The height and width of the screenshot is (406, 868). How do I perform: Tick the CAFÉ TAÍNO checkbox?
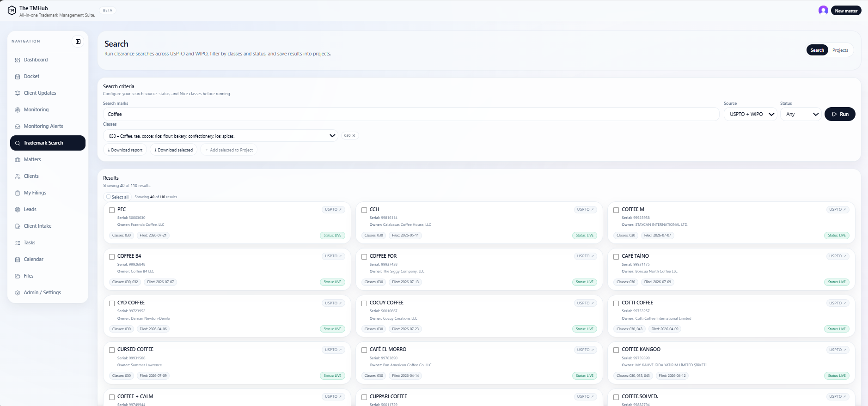[x=616, y=257]
